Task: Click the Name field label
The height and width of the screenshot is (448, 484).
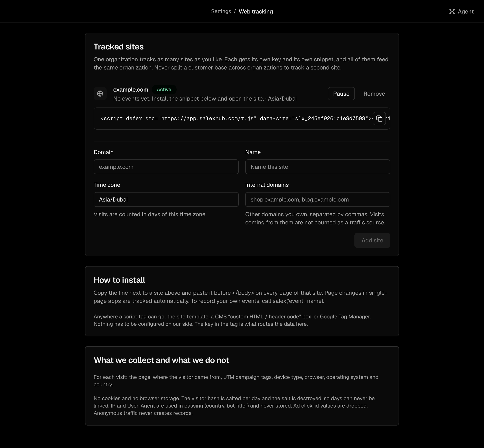Action: click(x=253, y=152)
